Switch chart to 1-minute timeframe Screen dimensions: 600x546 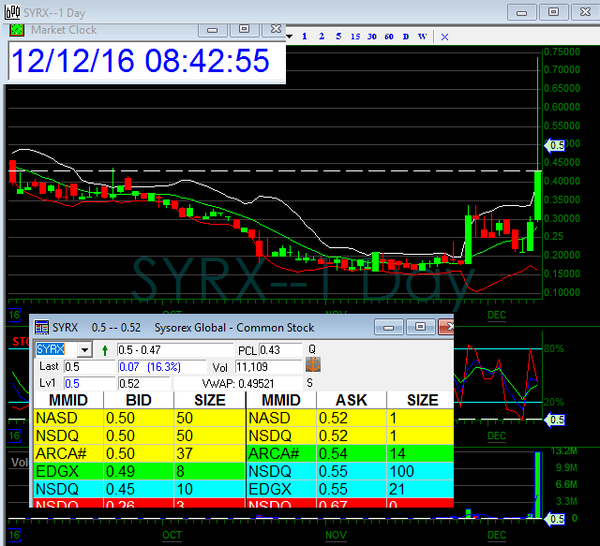point(303,36)
